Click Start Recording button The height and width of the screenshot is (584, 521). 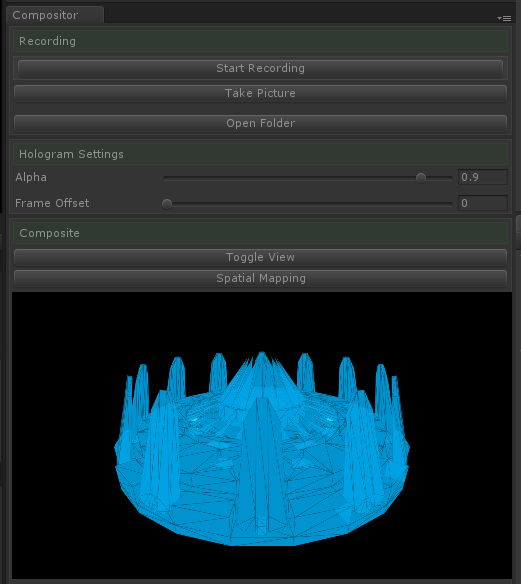pos(260,68)
